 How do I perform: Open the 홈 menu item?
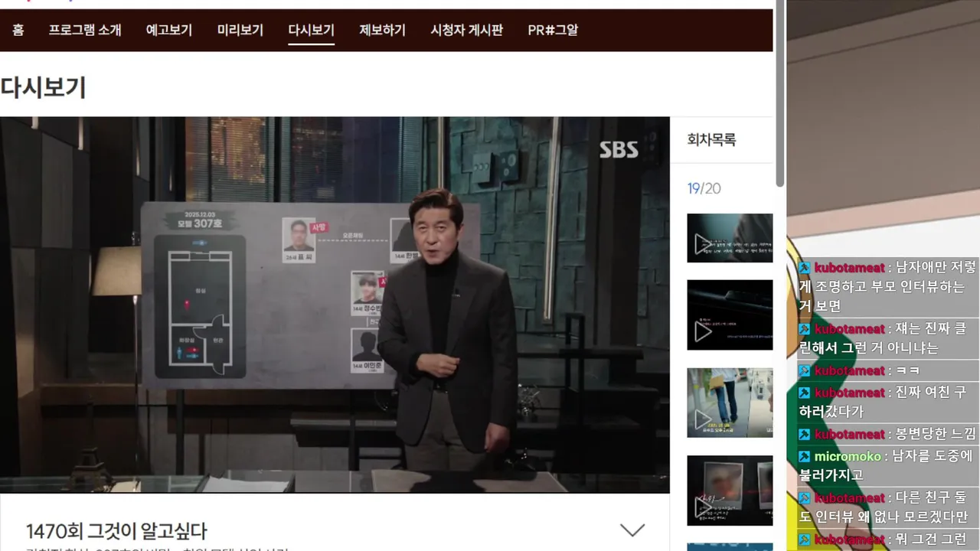click(x=18, y=31)
